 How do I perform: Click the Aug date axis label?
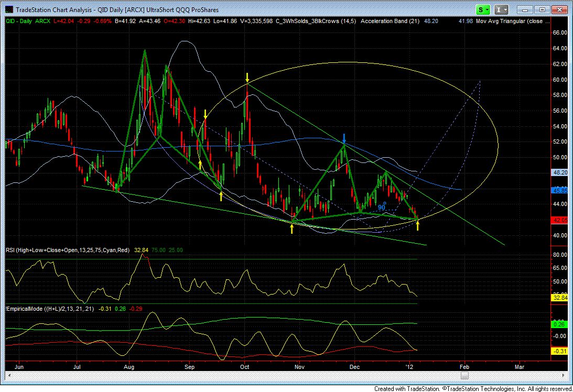click(x=129, y=367)
